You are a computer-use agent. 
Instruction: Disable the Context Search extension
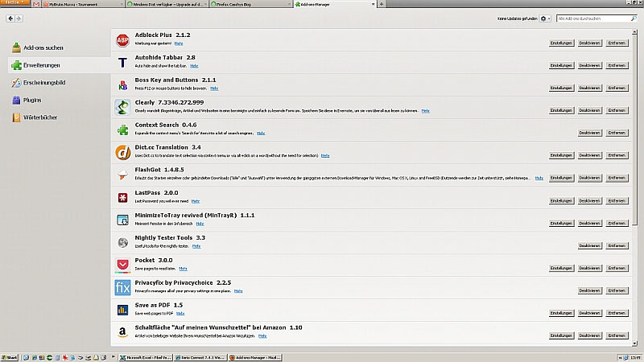coord(589,133)
